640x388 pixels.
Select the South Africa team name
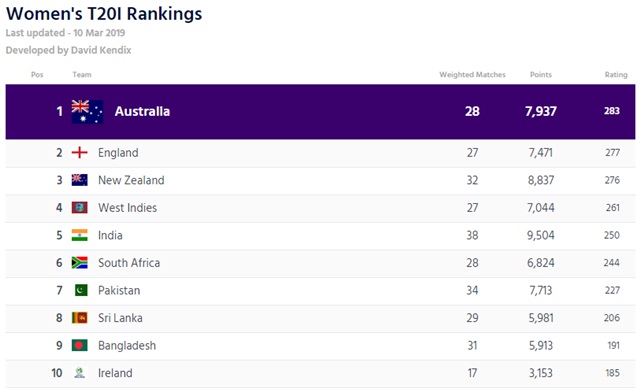[129, 263]
